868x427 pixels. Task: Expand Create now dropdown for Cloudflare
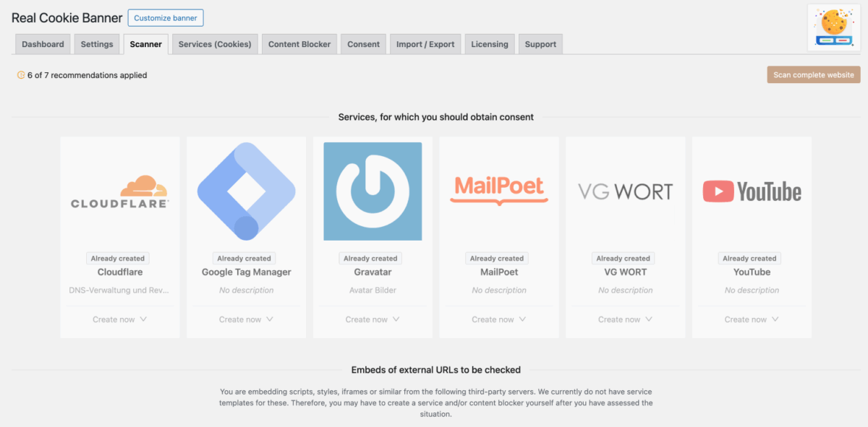point(119,319)
